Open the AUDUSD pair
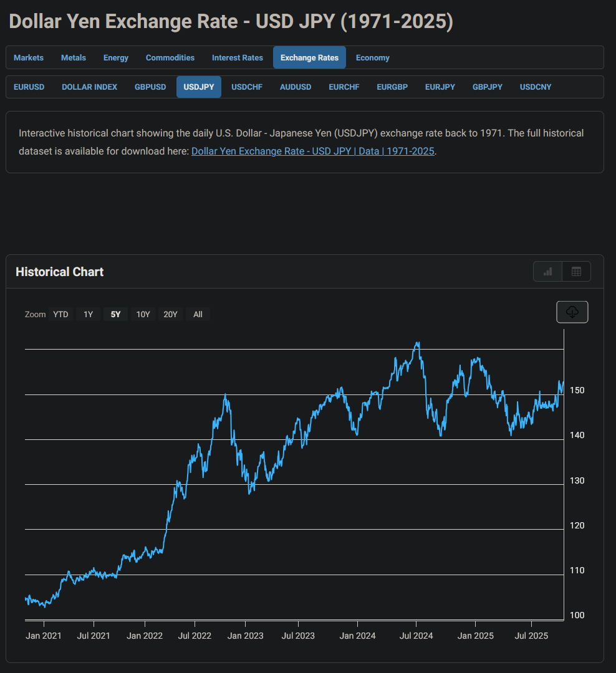The height and width of the screenshot is (673, 616). pos(296,87)
